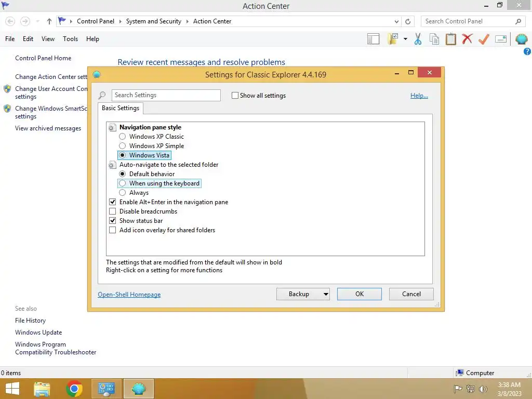Click the blue Help question mark icon
Viewport: 532px width, 399px height.
[x=527, y=51]
